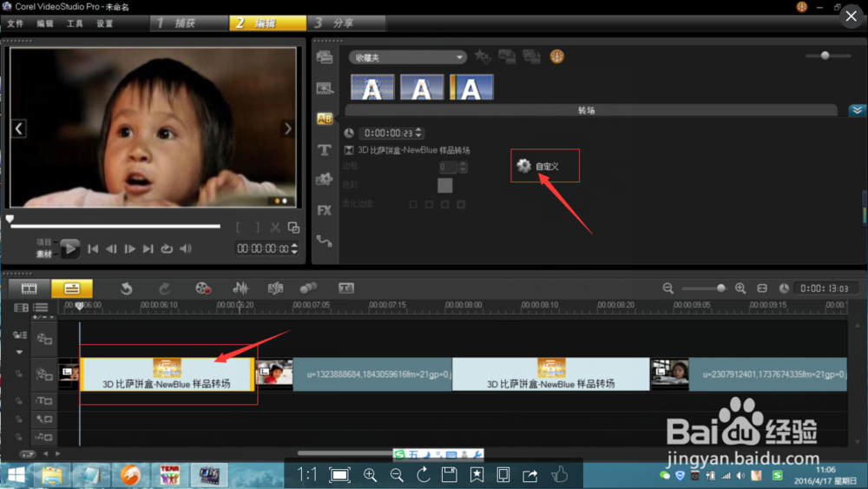Adjust the border value stepper
The height and width of the screenshot is (489, 868).
point(463,167)
